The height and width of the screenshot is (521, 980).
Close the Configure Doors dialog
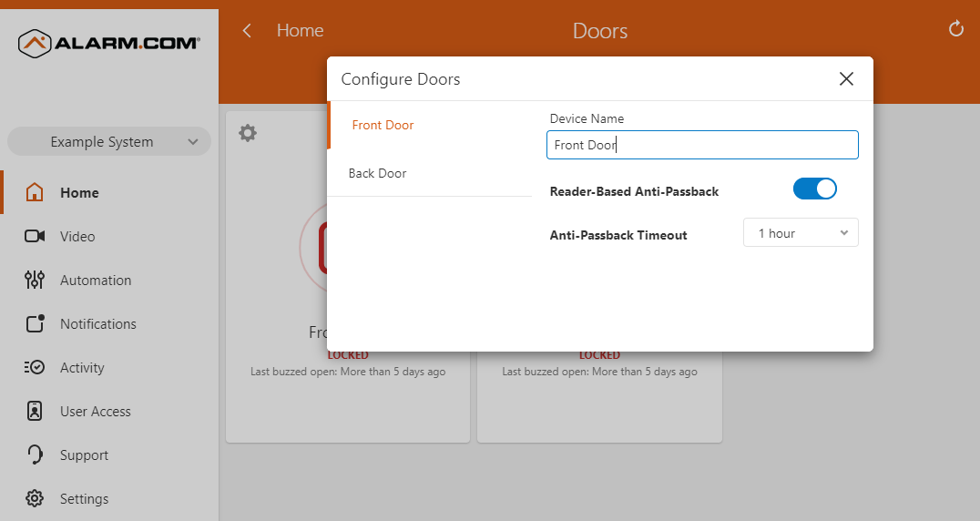coord(846,79)
